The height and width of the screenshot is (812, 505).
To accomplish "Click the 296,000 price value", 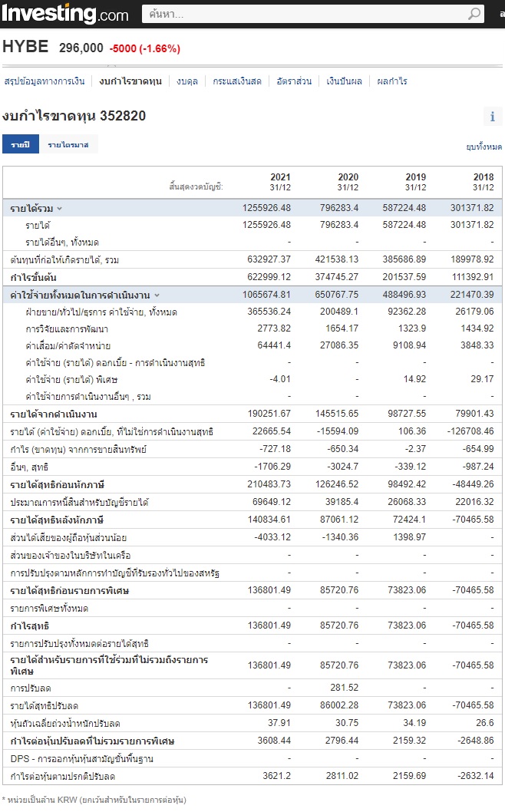I will (81, 48).
